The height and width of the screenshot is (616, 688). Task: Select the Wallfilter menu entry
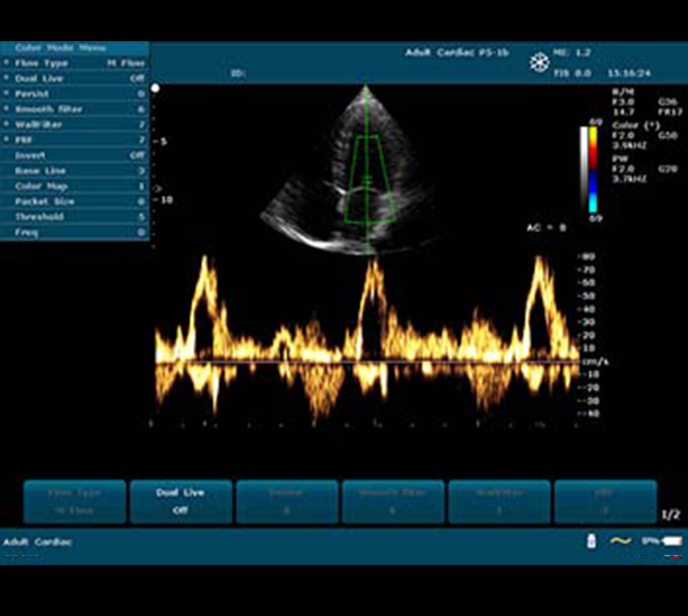click(x=75, y=124)
